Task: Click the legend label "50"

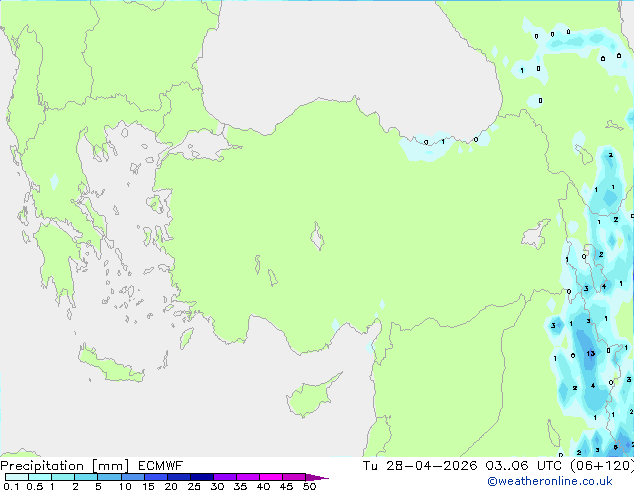Action: coord(309,486)
